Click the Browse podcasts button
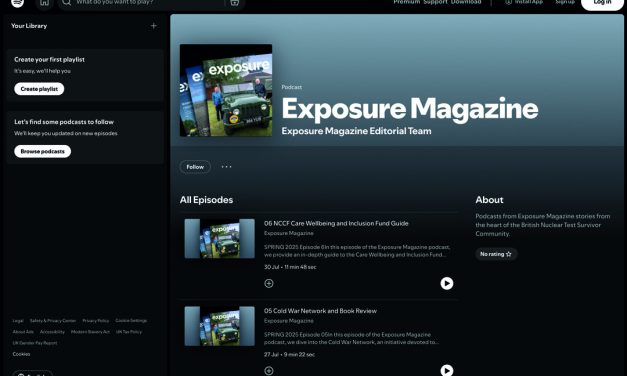This screenshot has height=376, width=627. coord(43,151)
